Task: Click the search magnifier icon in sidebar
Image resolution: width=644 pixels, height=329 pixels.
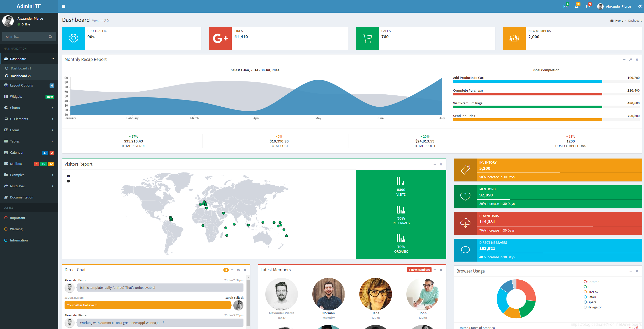Action: point(50,37)
